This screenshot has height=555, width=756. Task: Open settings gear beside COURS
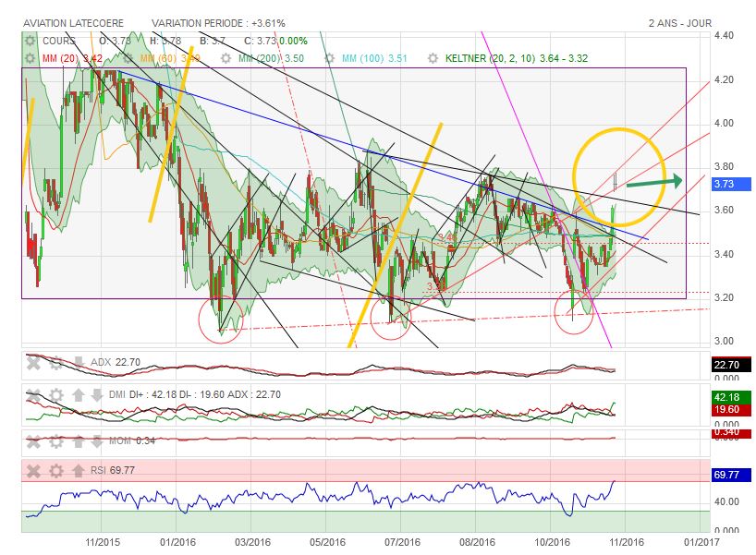(30, 41)
